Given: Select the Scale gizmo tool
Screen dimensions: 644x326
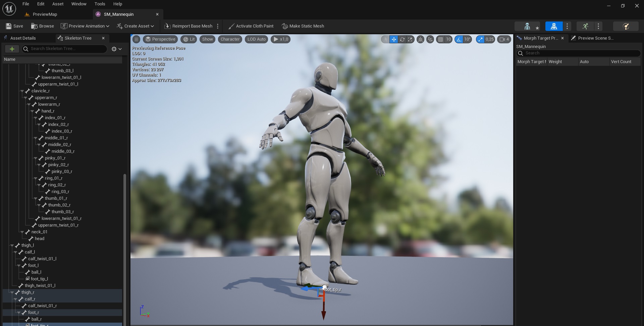Looking at the screenshot, I should [410, 39].
